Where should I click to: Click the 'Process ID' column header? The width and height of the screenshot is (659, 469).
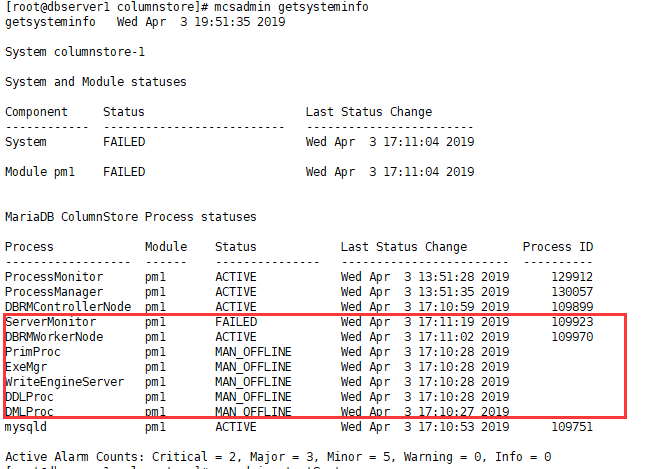[x=558, y=247]
